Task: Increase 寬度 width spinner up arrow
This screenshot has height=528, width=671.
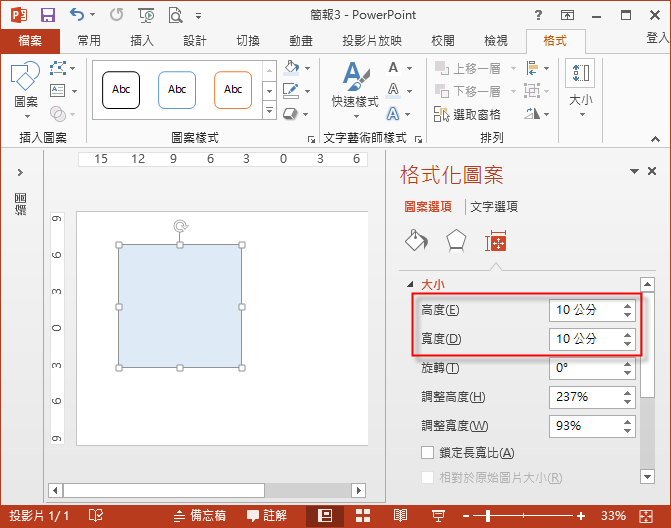Action: click(x=627, y=335)
